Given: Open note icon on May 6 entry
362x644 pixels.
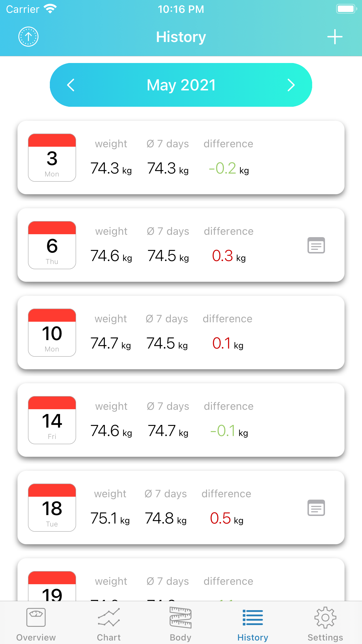Looking at the screenshot, I should 316,245.
